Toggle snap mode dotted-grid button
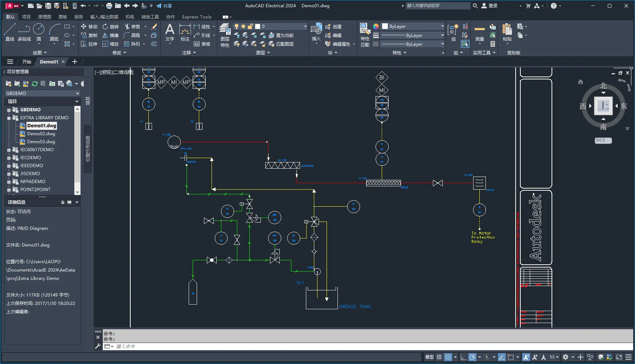 [x=448, y=357]
